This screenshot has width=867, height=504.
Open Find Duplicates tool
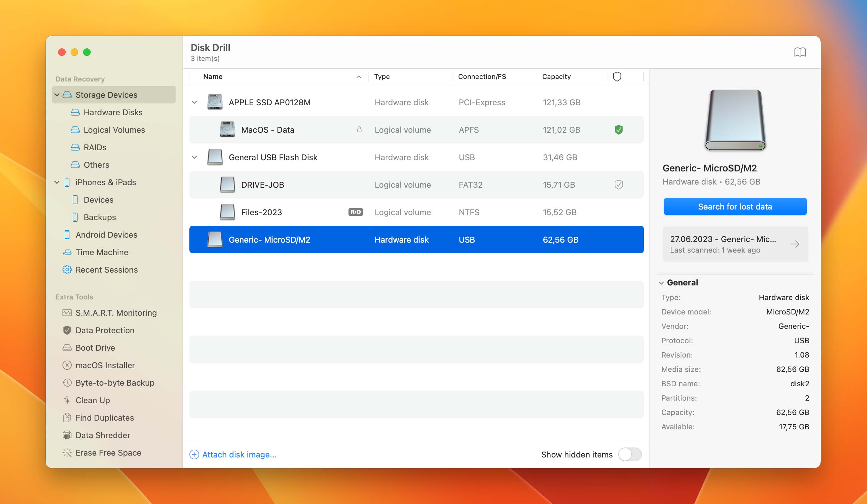105,418
